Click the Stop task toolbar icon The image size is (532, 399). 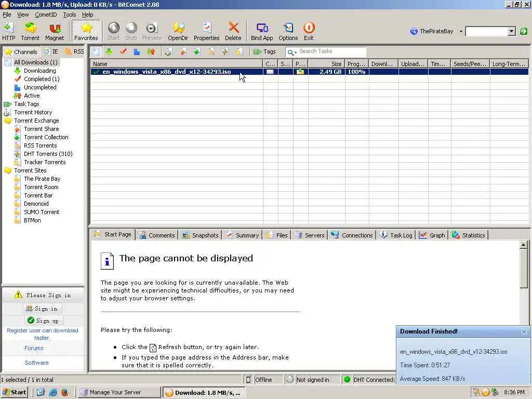131,31
